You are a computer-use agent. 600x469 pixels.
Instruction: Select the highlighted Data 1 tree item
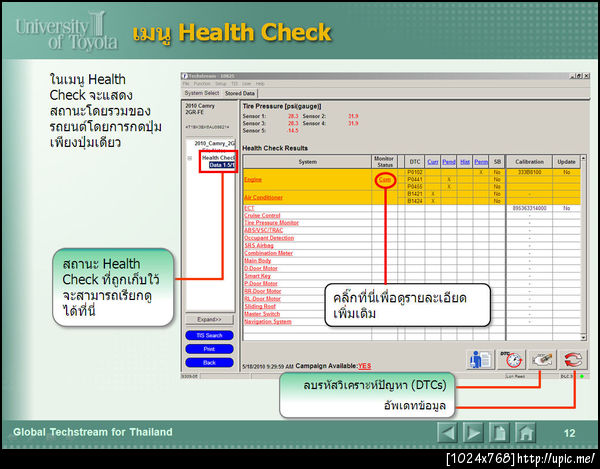222,165
